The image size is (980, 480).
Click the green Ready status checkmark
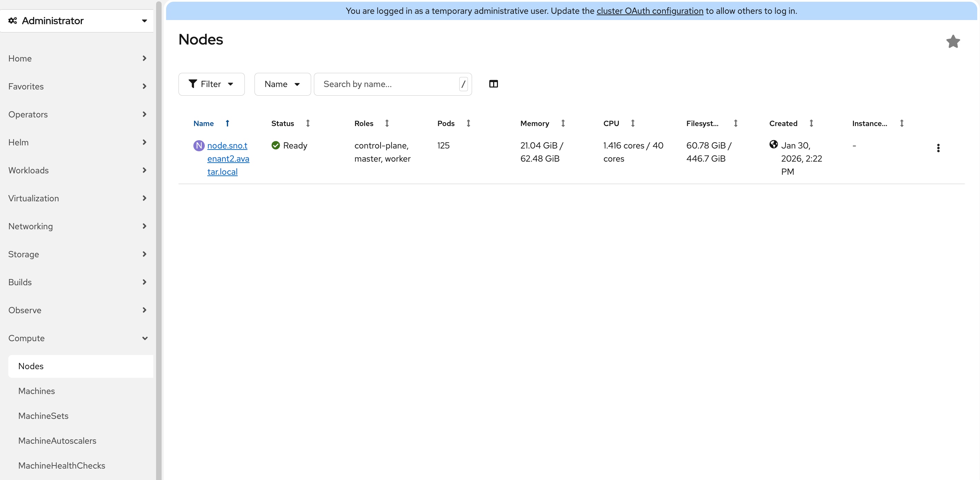point(276,145)
